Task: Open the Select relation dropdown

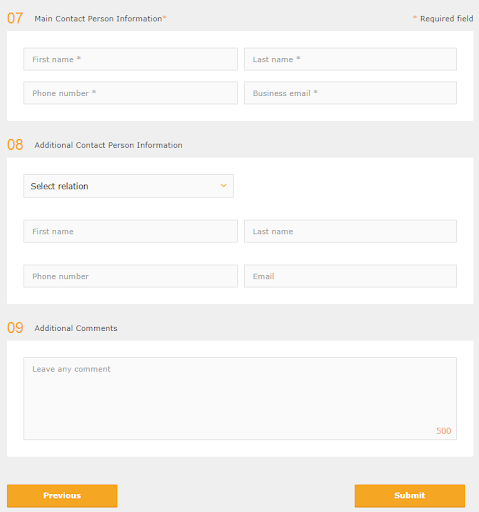Action: tap(128, 186)
